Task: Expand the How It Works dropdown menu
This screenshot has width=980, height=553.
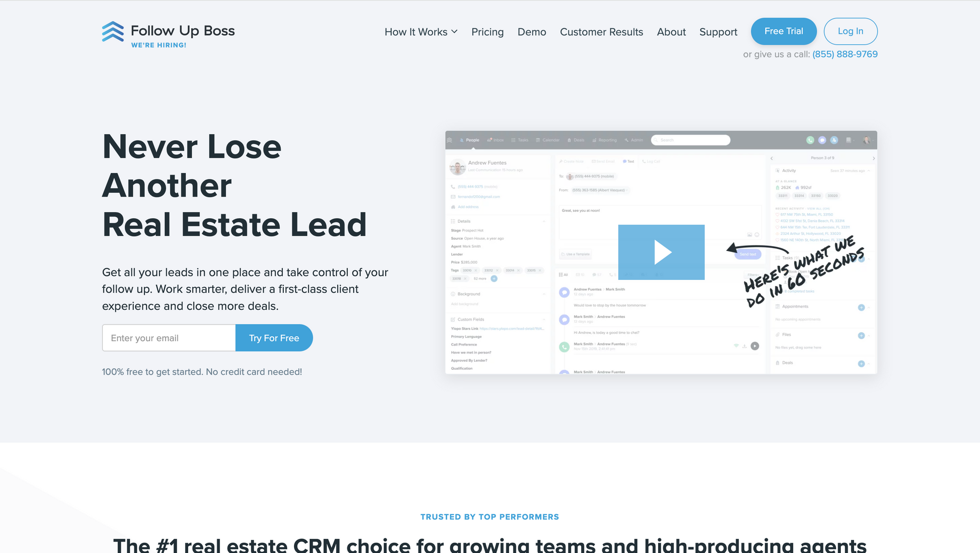Action: tap(421, 31)
